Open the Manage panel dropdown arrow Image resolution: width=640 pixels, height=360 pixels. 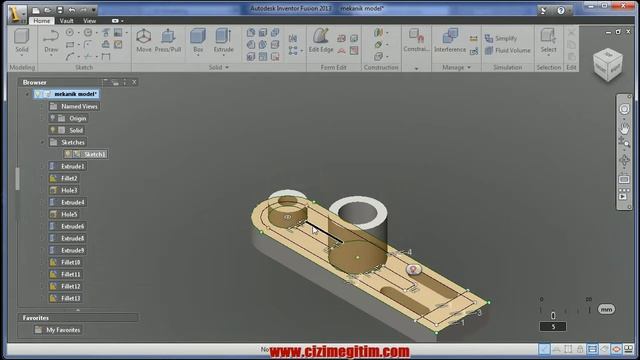click(469, 67)
